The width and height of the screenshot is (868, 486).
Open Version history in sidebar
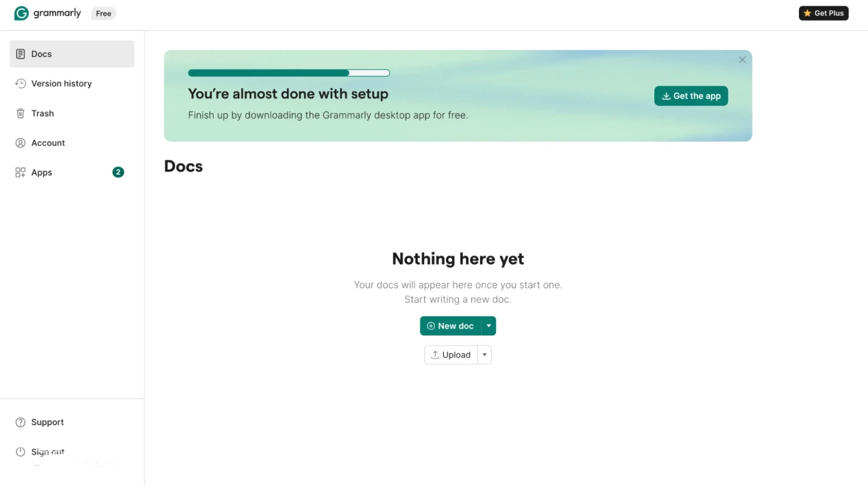pyautogui.click(x=72, y=84)
